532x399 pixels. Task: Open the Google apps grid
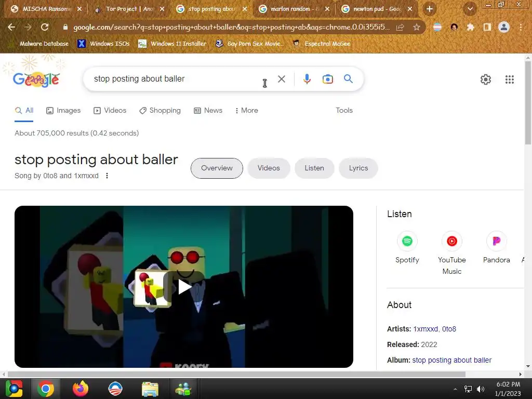coord(509,79)
